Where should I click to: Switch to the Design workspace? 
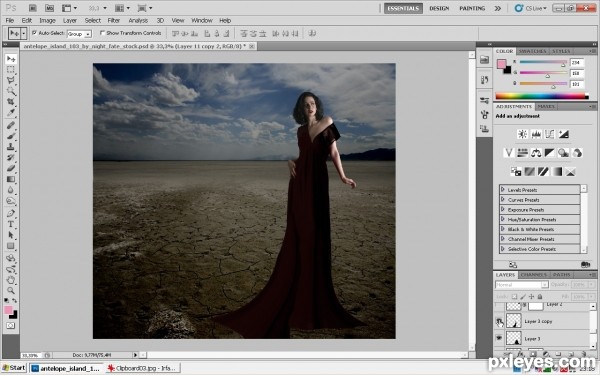coord(439,8)
